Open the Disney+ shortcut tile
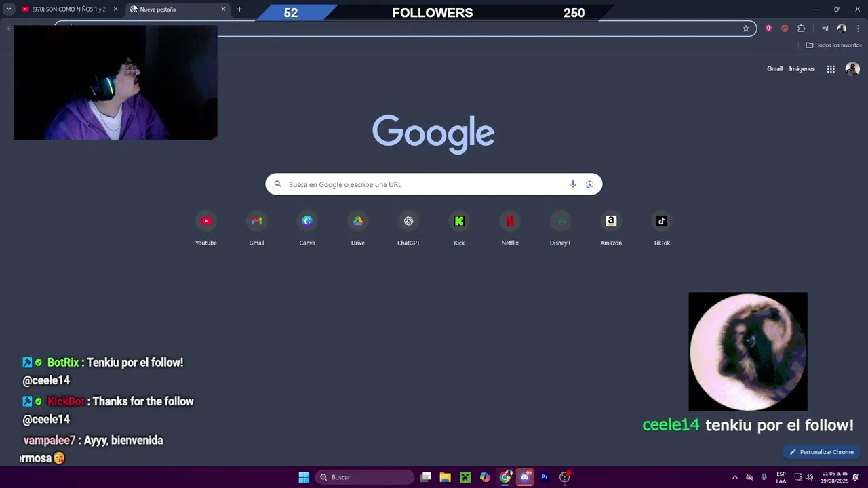The height and width of the screenshot is (488, 868). pos(560,228)
